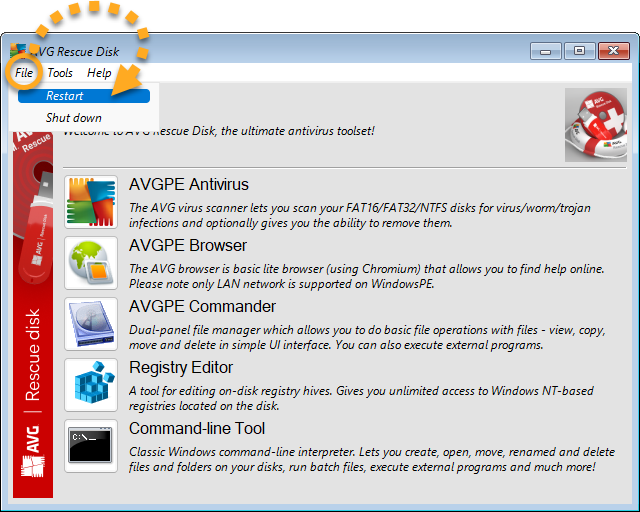Maximize the AVG Rescue Disk window

pyautogui.click(x=577, y=50)
